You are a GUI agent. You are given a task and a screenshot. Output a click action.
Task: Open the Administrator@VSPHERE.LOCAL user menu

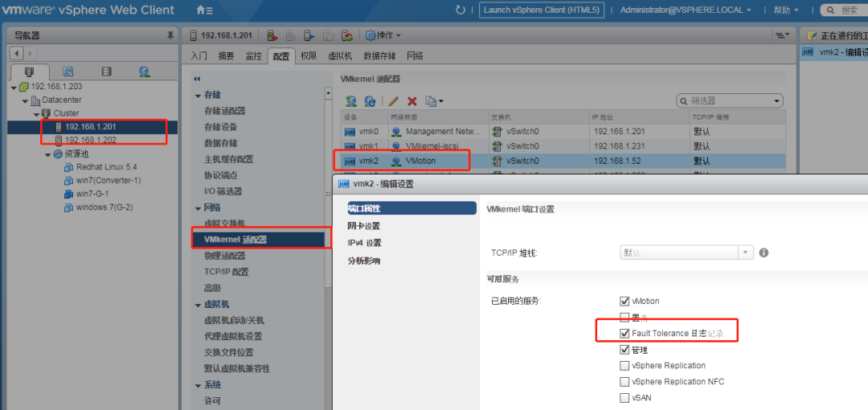(x=686, y=10)
